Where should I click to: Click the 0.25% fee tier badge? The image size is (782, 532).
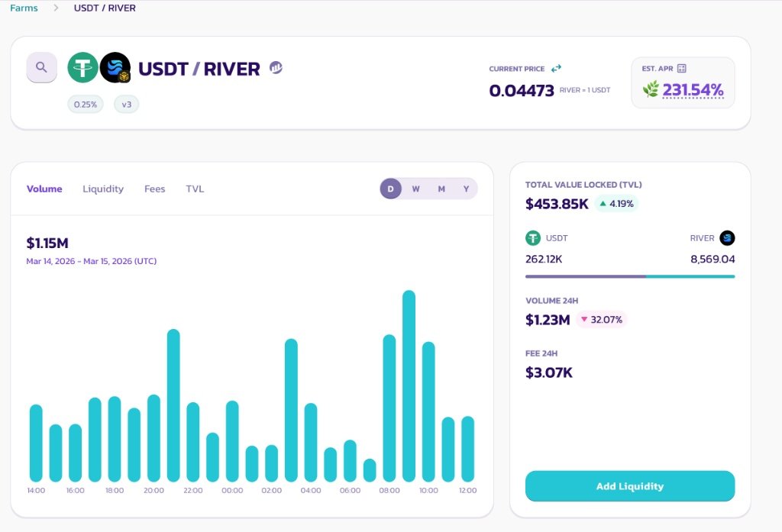click(x=86, y=105)
